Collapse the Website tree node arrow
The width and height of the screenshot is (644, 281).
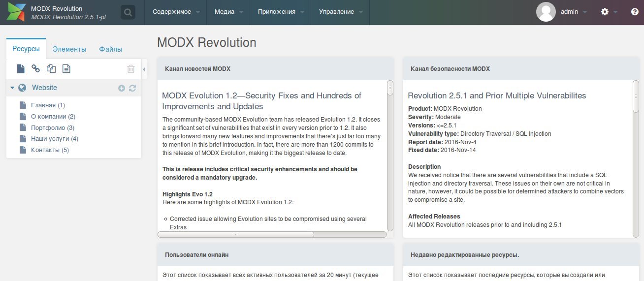click(12, 88)
